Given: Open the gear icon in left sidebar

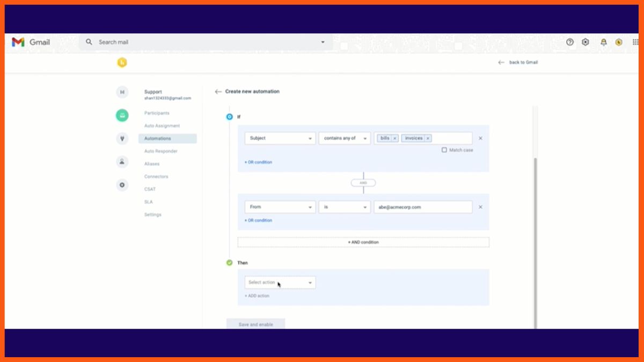Looking at the screenshot, I should [x=122, y=185].
